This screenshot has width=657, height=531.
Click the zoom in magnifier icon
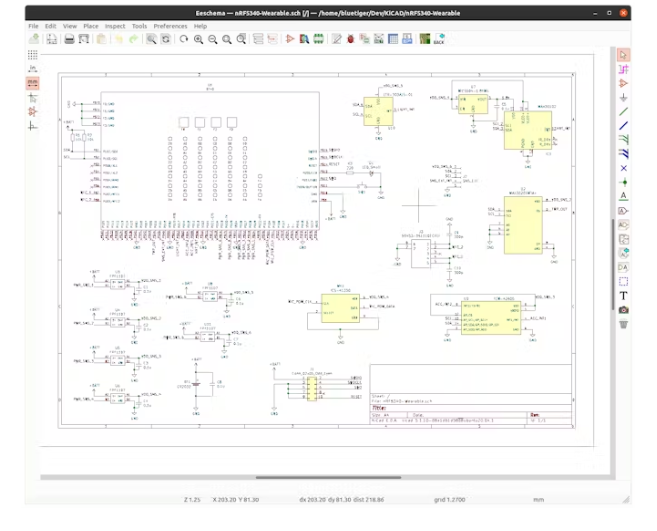click(x=199, y=39)
